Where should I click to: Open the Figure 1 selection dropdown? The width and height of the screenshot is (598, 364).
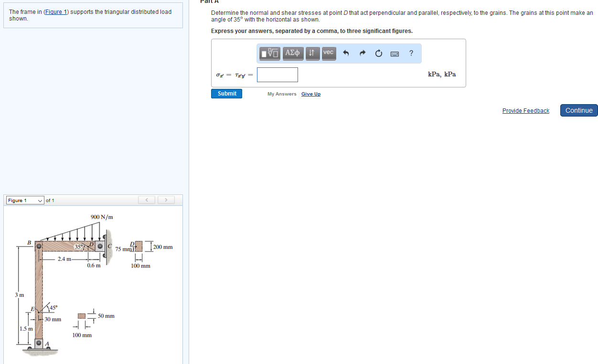(24, 200)
